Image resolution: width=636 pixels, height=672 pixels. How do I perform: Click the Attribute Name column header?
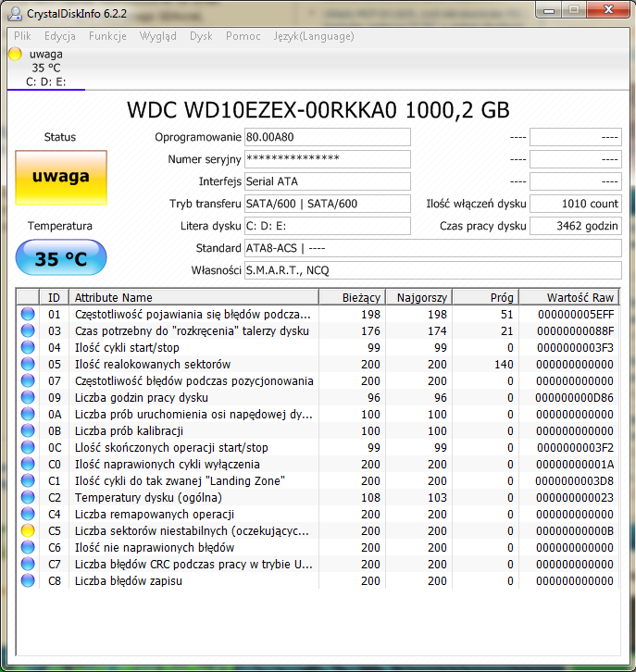193,297
